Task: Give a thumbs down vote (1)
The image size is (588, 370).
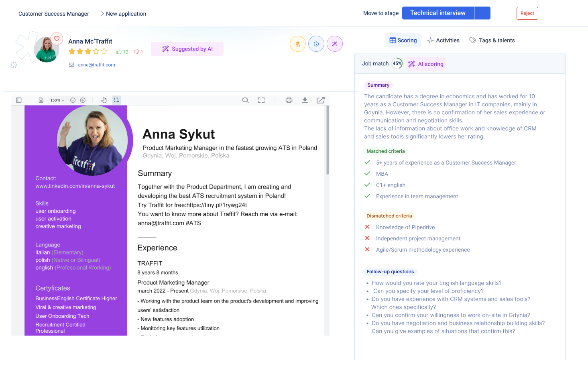Action: pyautogui.click(x=138, y=52)
